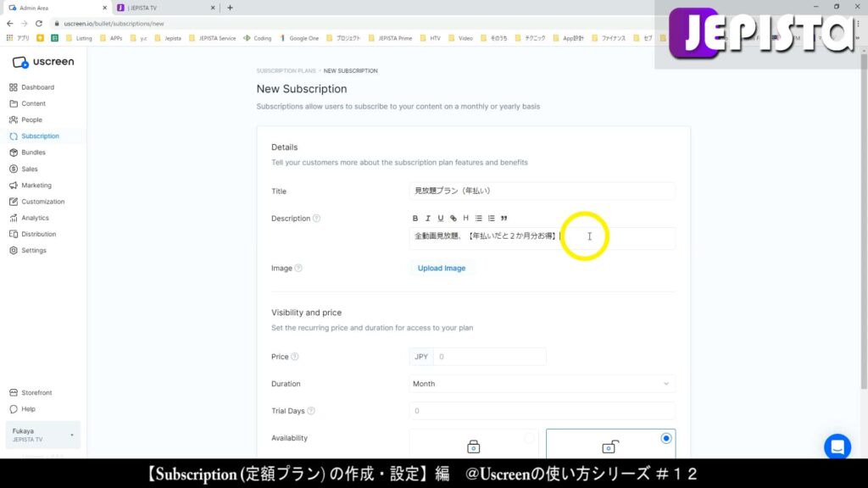
Task: Open the Duration dropdown showing Month
Action: tap(542, 384)
